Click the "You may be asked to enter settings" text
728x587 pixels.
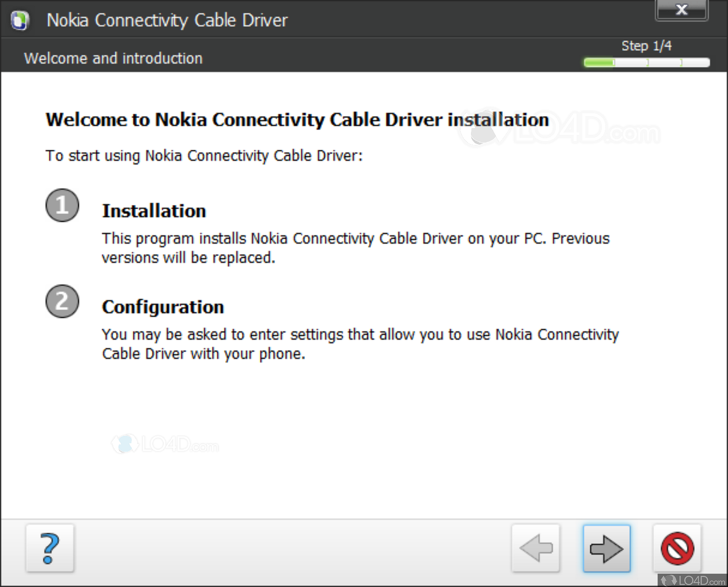point(360,344)
